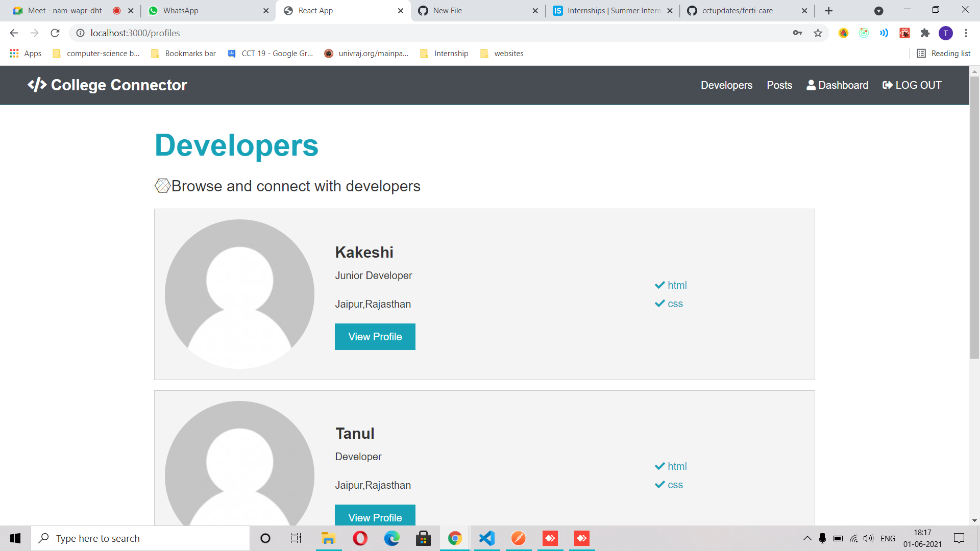Open tab search dropdown arrow
The height and width of the screenshot is (551, 980).
coord(878,11)
